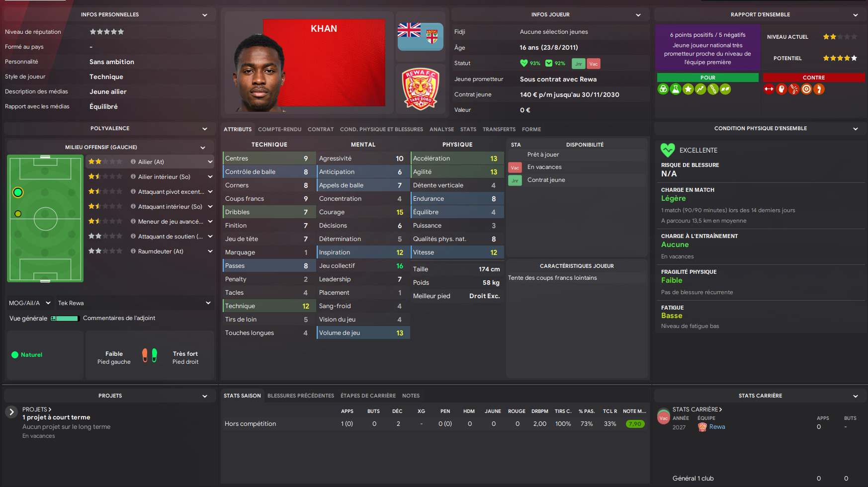The width and height of the screenshot is (868, 487).
Task: Click the red dumbbell icon under CONTRE
Action: pyautogui.click(x=769, y=89)
